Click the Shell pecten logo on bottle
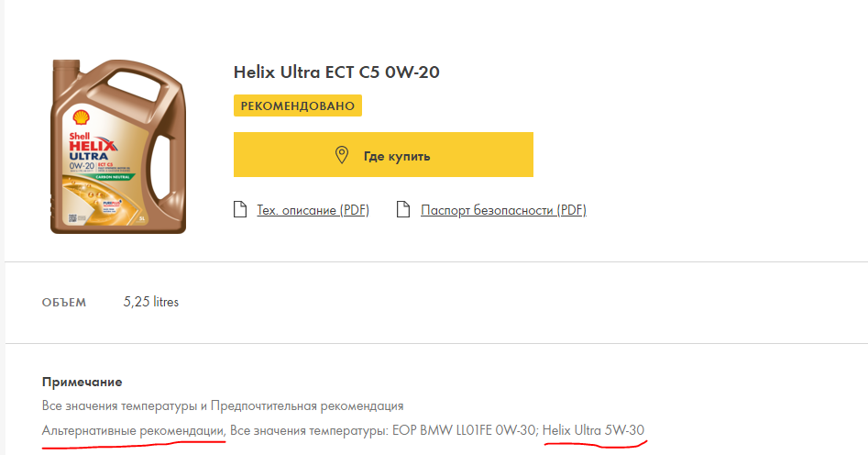Screen dimensions: 868x455 81,117
